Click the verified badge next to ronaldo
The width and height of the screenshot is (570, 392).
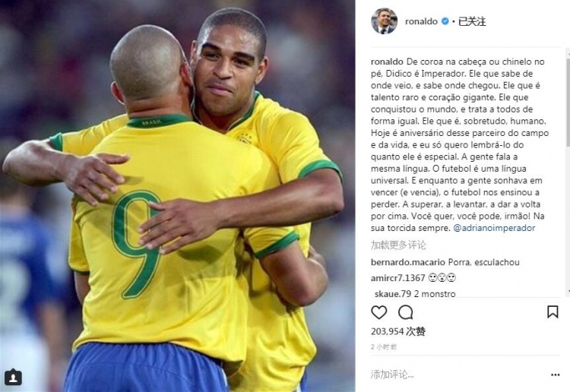(445, 21)
